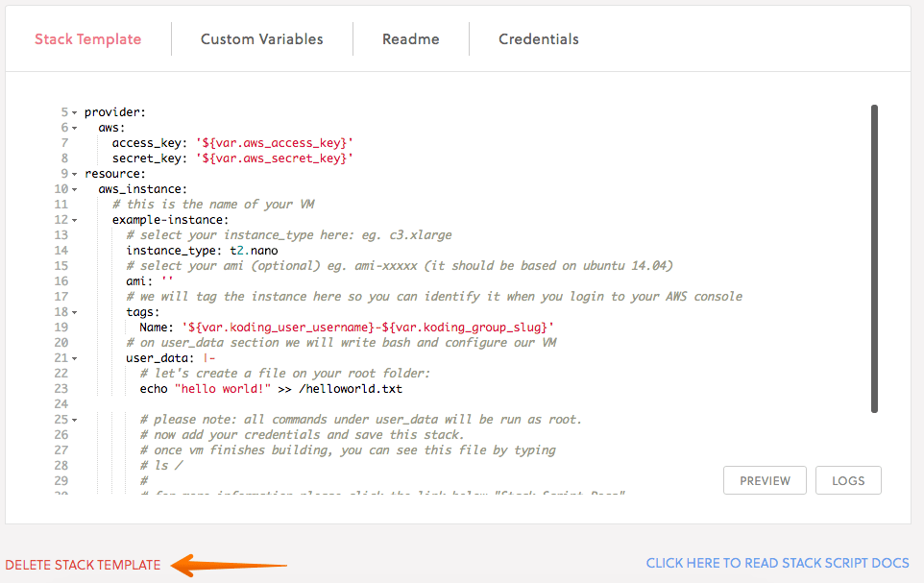Click the comment about ubuntu 14.04 ami
The image size is (924, 583).
click(400, 265)
